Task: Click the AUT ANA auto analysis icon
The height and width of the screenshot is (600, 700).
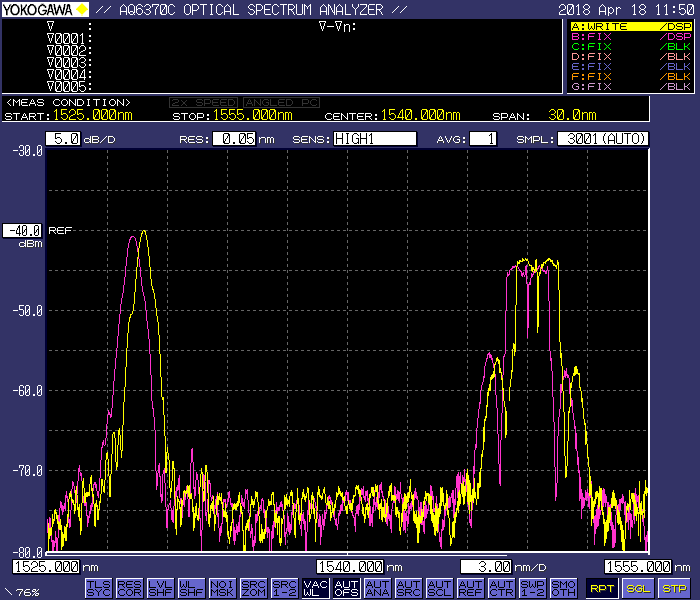Action: click(377, 587)
